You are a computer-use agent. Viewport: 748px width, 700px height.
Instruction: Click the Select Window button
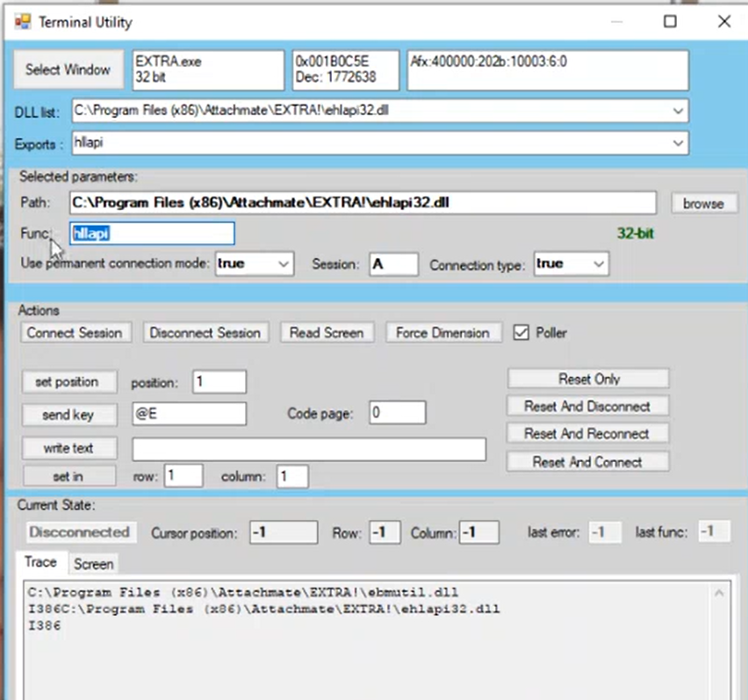[x=68, y=69]
